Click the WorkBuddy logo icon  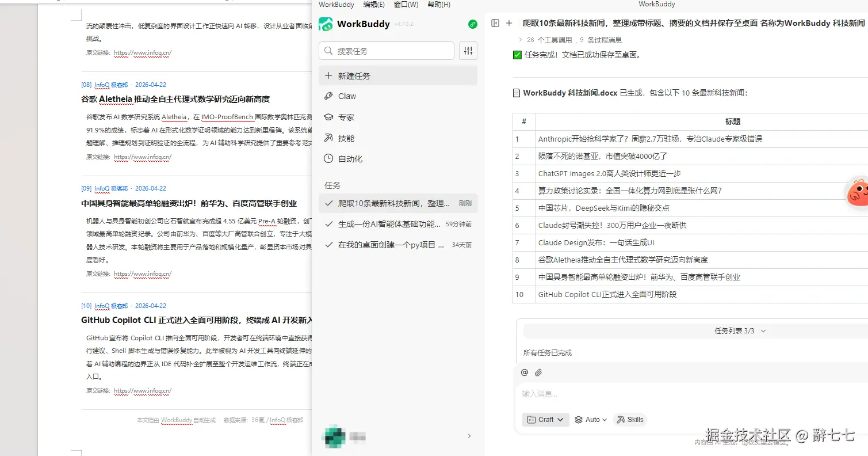click(x=326, y=24)
